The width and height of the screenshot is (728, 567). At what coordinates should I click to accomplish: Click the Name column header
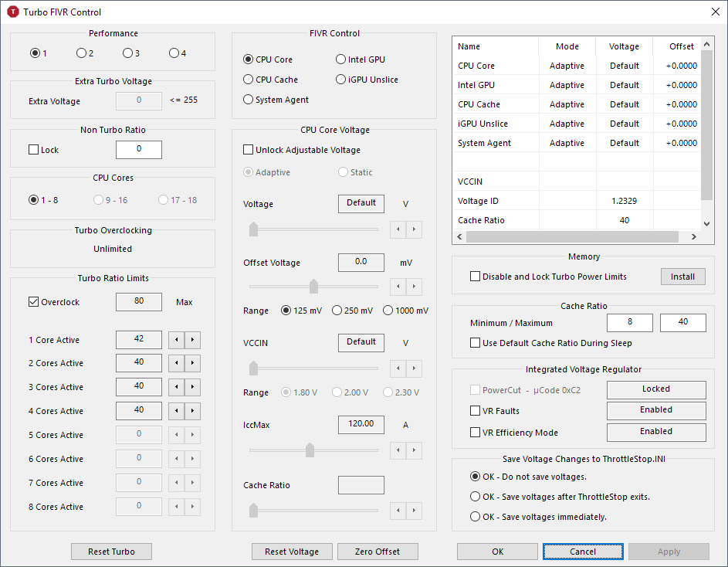(x=496, y=46)
